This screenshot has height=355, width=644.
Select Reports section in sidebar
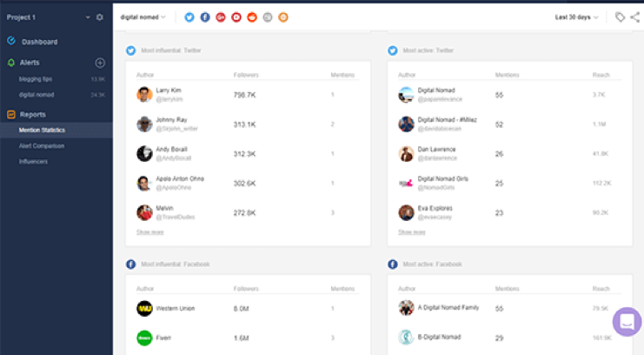pyautogui.click(x=33, y=114)
